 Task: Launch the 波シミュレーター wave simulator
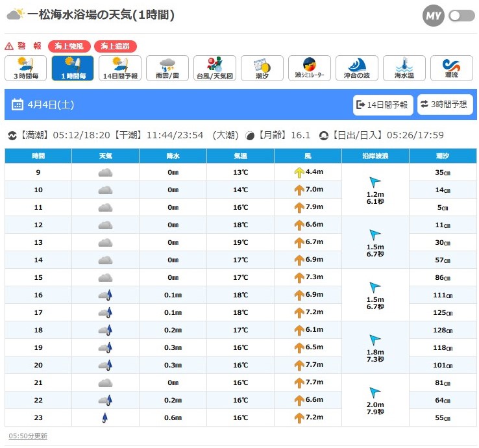[310, 68]
